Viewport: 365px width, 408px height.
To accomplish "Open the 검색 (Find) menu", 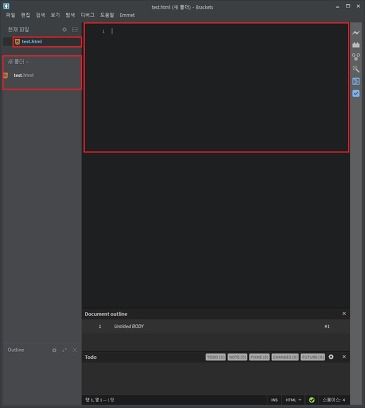I will (40, 15).
